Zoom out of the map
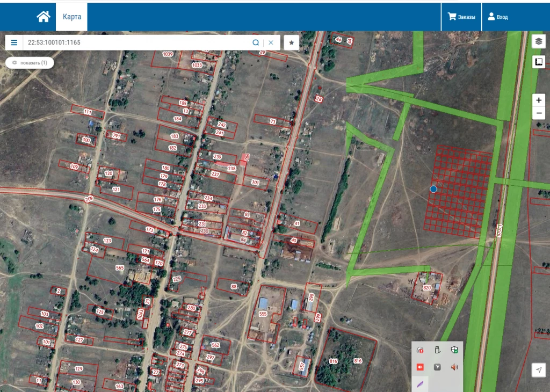 (x=539, y=113)
